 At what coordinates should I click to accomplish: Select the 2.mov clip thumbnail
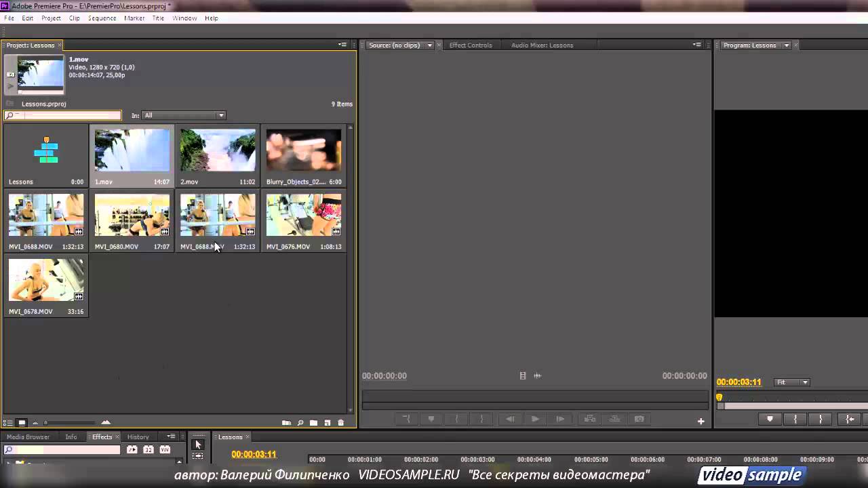218,150
